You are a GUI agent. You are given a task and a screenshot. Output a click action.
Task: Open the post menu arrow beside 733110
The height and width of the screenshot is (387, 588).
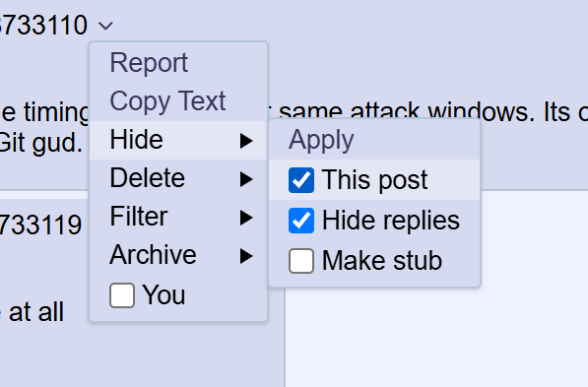(x=105, y=26)
